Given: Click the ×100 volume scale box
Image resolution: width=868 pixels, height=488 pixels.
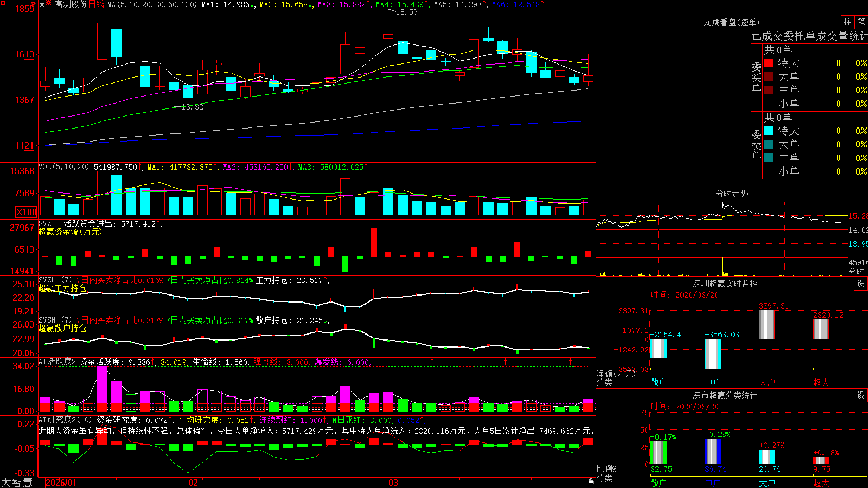Looking at the screenshot, I should (x=27, y=212).
